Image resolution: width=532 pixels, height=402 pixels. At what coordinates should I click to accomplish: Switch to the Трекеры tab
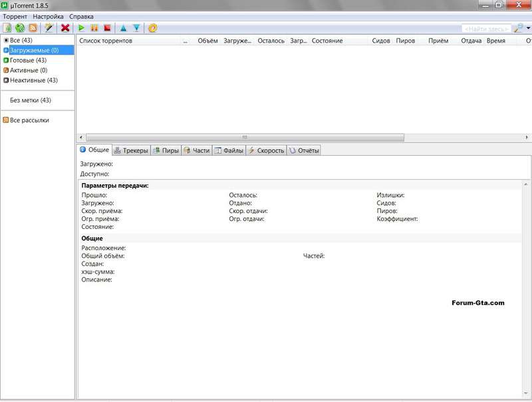(131, 150)
